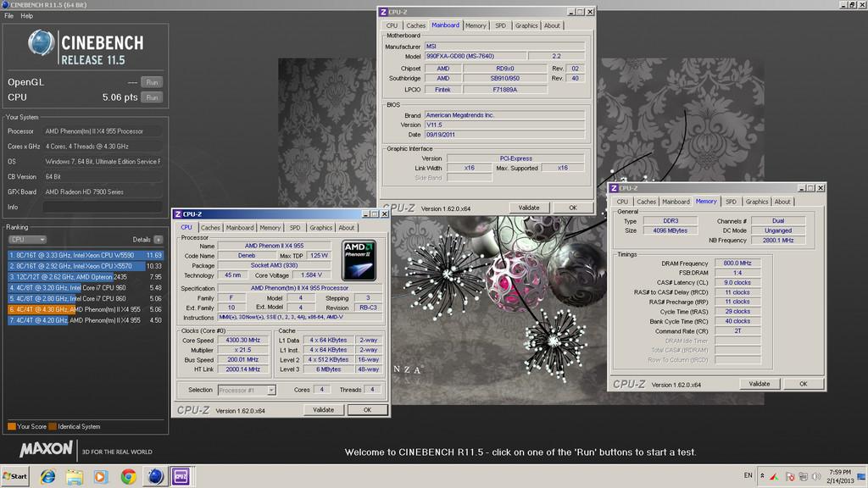868x488 pixels.
Task: Click the 800.0 MHz DRAM Frequency value
Action: [x=737, y=263]
